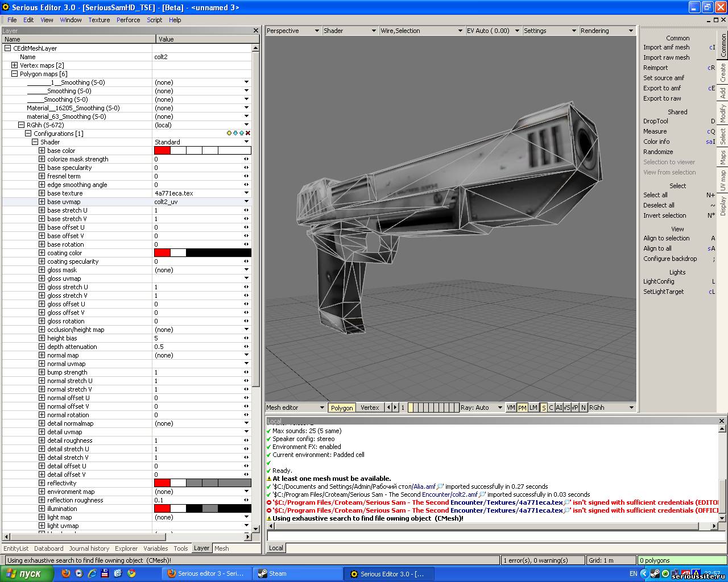Click Export to amf
The width and height of the screenshot is (728, 582).
coord(662,88)
